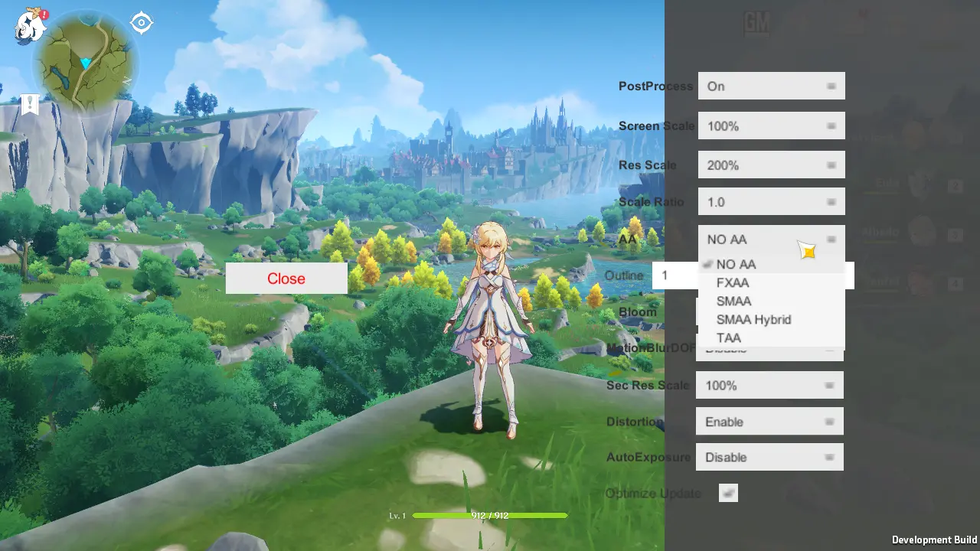Choose the checked NO AA option in list

[x=772, y=264]
